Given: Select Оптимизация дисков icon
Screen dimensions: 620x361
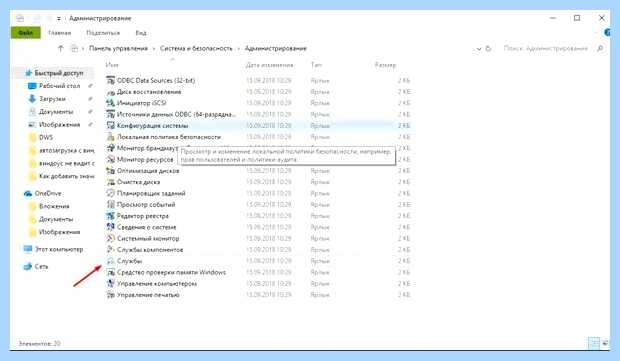Looking at the screenshot, I should [111, 170].
